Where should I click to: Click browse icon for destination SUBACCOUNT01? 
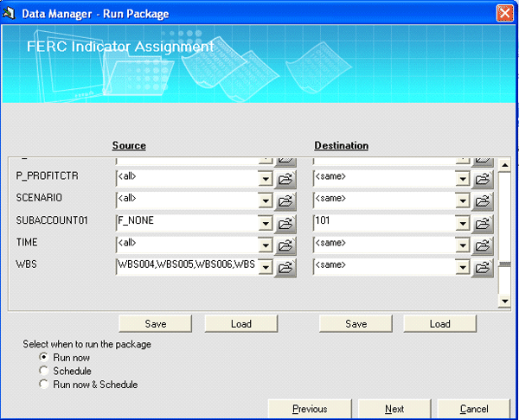[x=483, y=223]
